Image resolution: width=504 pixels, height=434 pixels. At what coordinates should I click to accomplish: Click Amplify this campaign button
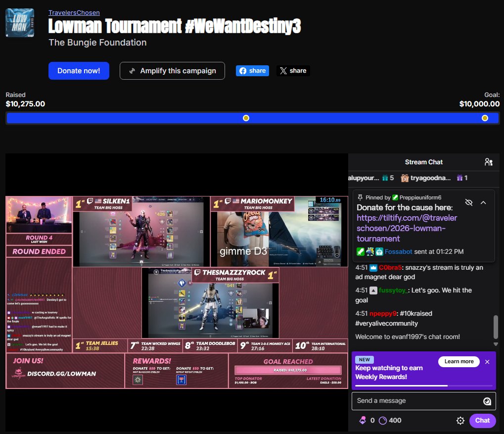point(172,71)
